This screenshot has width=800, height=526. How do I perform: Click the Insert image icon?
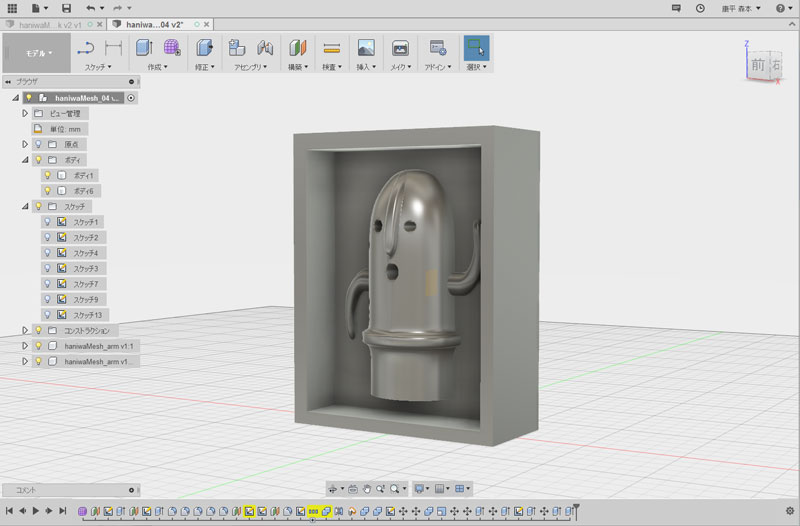(366, 48)
